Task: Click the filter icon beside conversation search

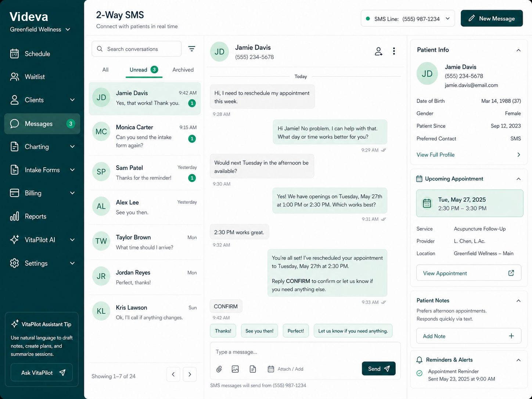Action: (191, 48)
